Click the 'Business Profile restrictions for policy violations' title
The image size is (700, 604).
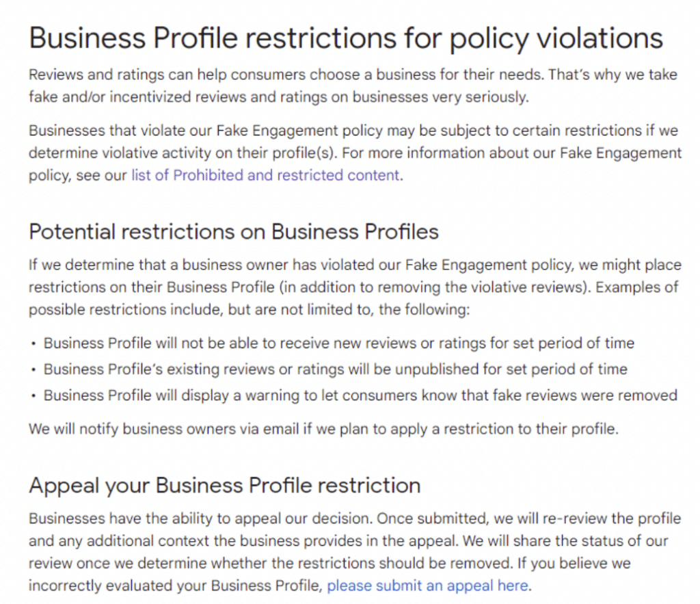tap(346, 38)
